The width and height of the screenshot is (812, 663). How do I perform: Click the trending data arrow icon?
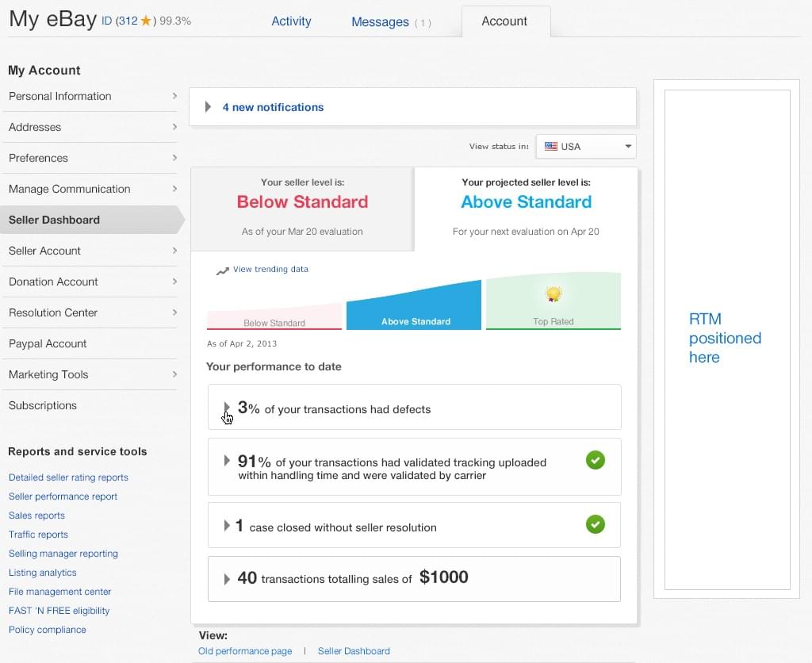222,271
